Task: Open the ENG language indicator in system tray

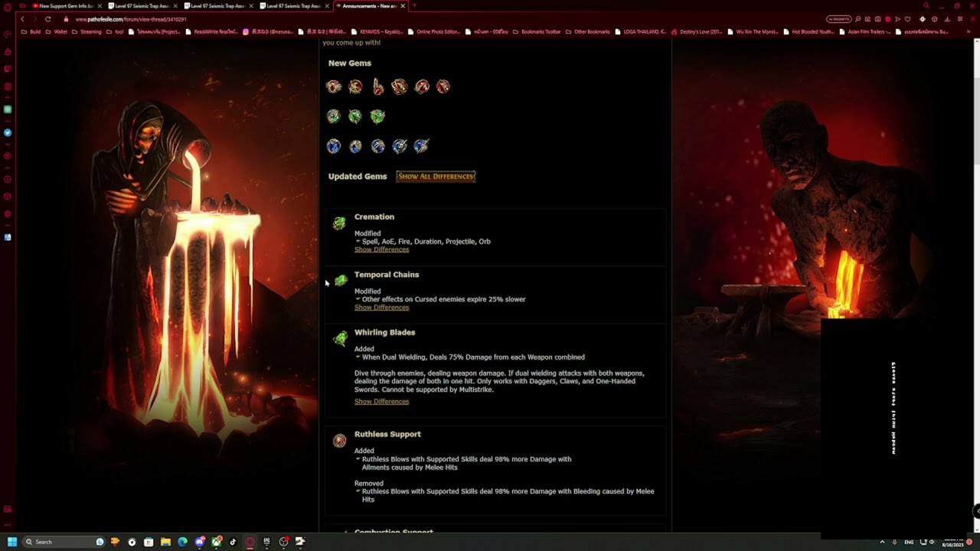Action: (x=909, y=542)
